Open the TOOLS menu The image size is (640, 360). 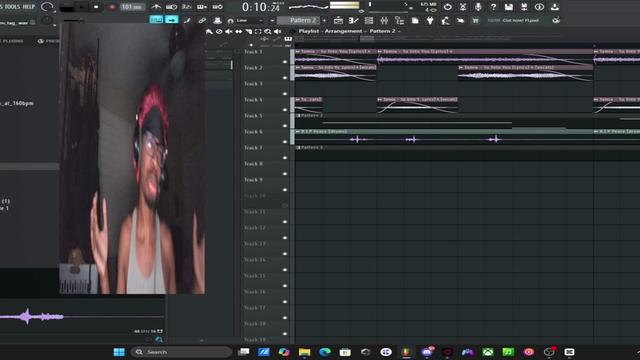point(12,7)
